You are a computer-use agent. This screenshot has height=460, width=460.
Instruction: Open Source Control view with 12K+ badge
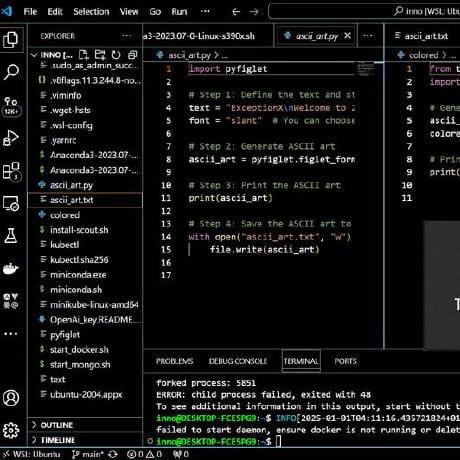(x=11, y=106)
